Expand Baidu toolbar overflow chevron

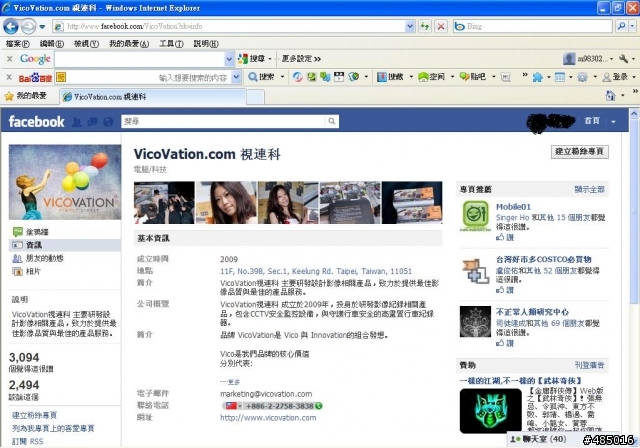[x=525, y=75]
